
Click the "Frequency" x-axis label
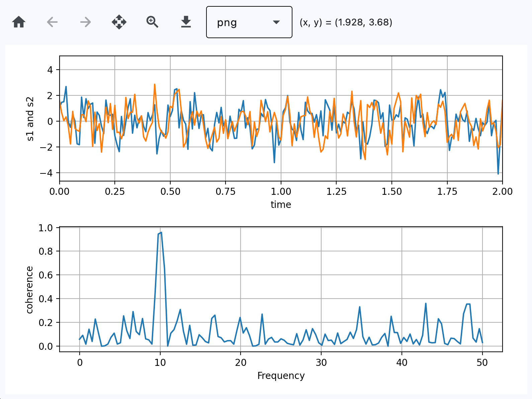pyautogui.click(x=281, y=376)
